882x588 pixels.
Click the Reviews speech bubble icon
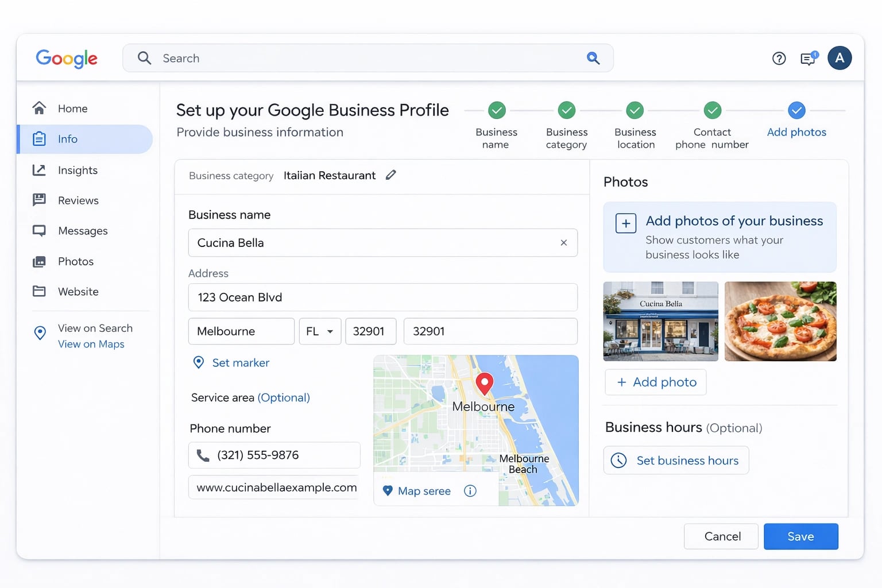pyautogui.click(x=39, y=200)
